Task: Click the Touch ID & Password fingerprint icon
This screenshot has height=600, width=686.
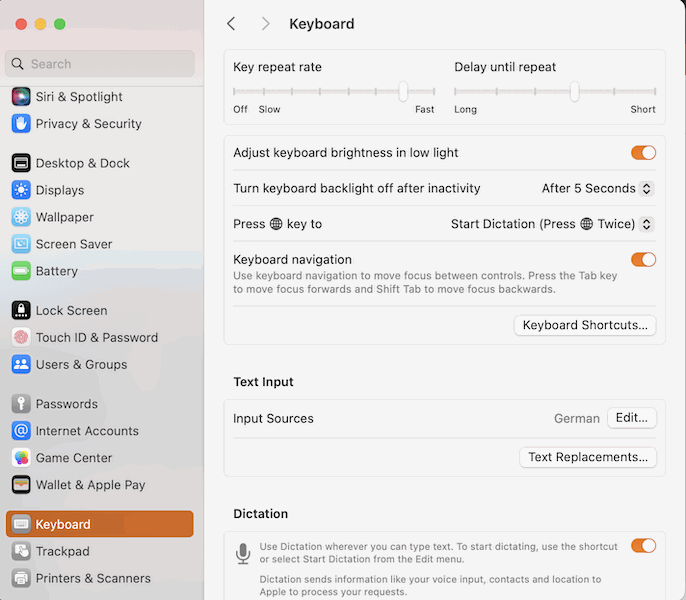Action: click(x=21, y=338)
